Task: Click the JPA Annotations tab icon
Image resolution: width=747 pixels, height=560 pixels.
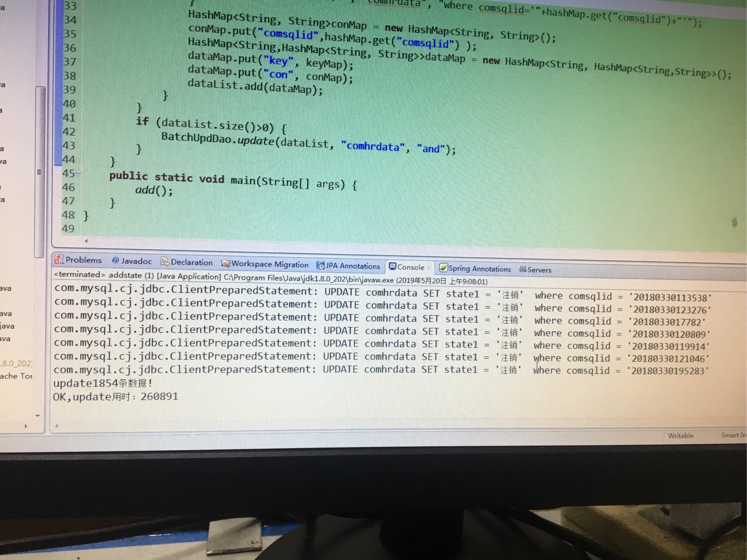Action: (x=321, y=266)
